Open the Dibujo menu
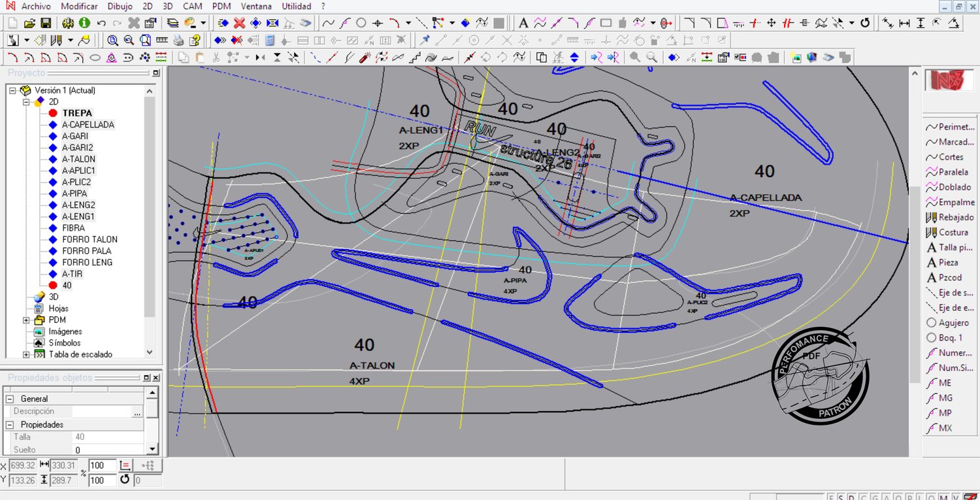This screenshot has height=500, width=980. (x=120, y=6)
